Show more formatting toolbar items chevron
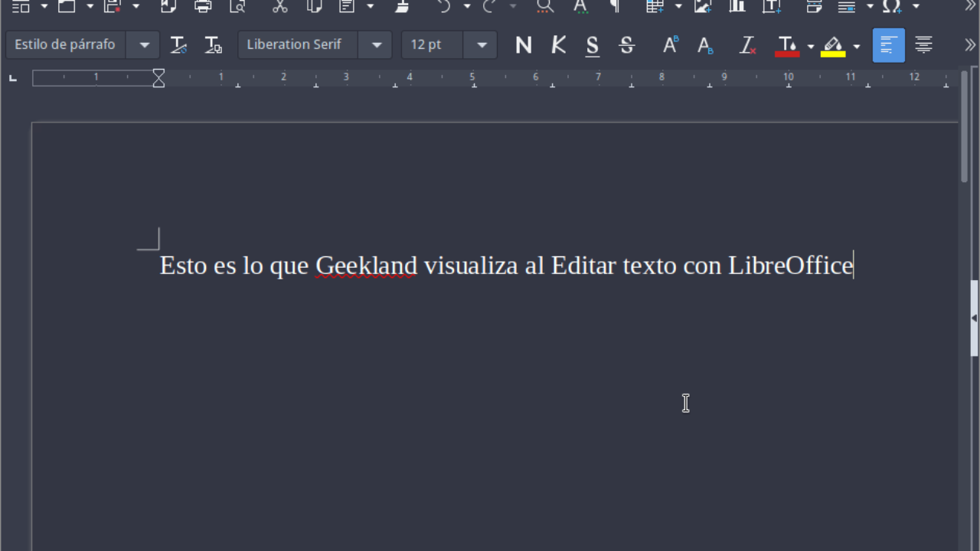Screen dimensions: 980x551 click(x=970, y=45)
